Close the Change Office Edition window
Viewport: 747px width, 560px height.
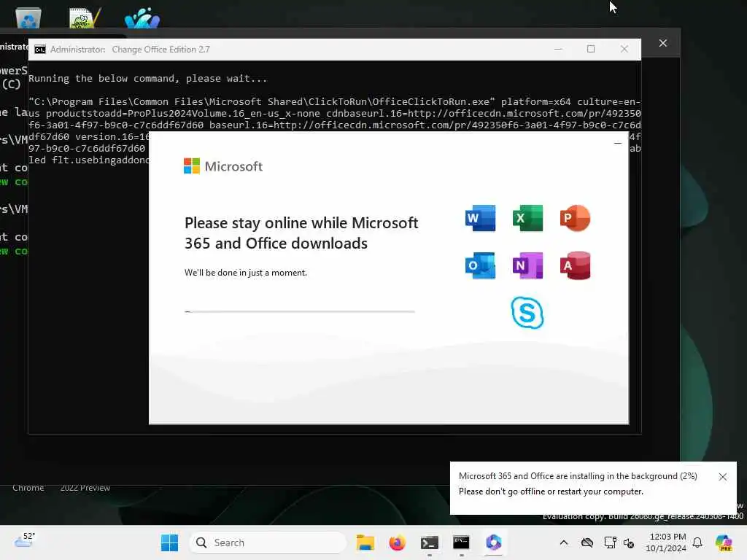(624, 49)
